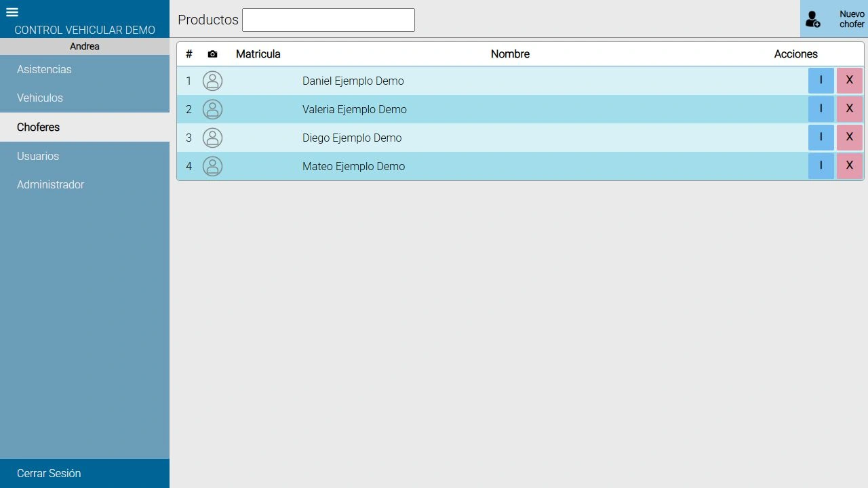Click the Productos label
Viewport: 868px width, 488px height.
(x=208, y=20)
